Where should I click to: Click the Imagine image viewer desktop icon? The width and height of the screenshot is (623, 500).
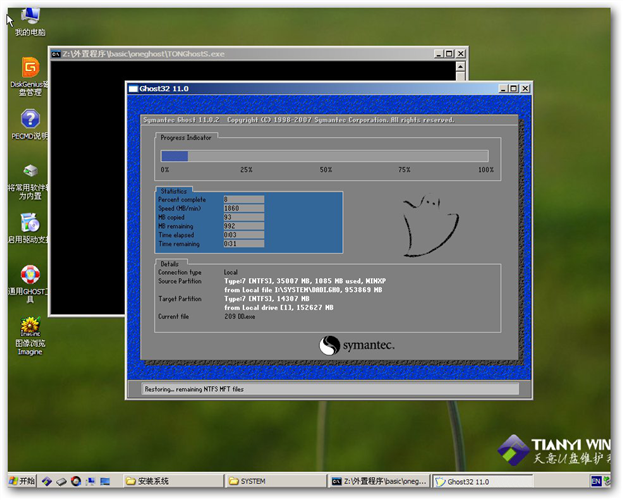(30, 327)
